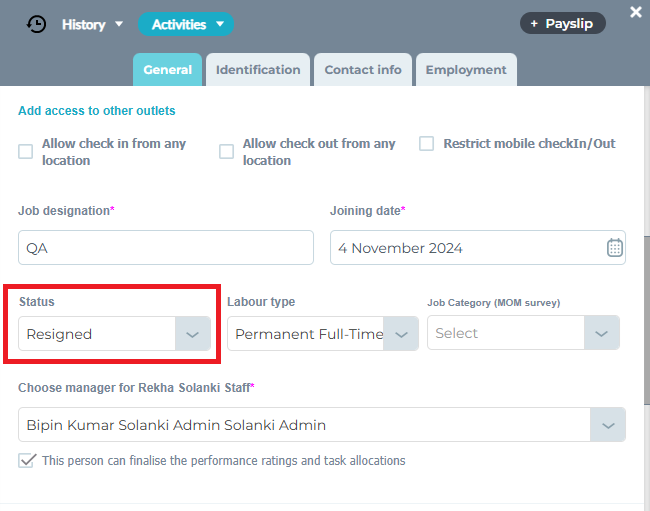
Task: Uncheck finalise performance ratings checkbox
Action: 27,461
